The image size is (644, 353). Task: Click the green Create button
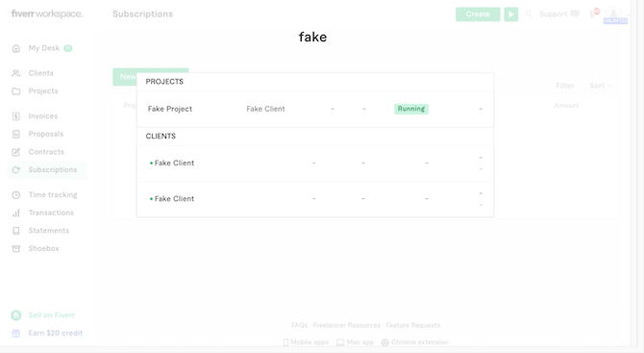(x=478, y=14)
